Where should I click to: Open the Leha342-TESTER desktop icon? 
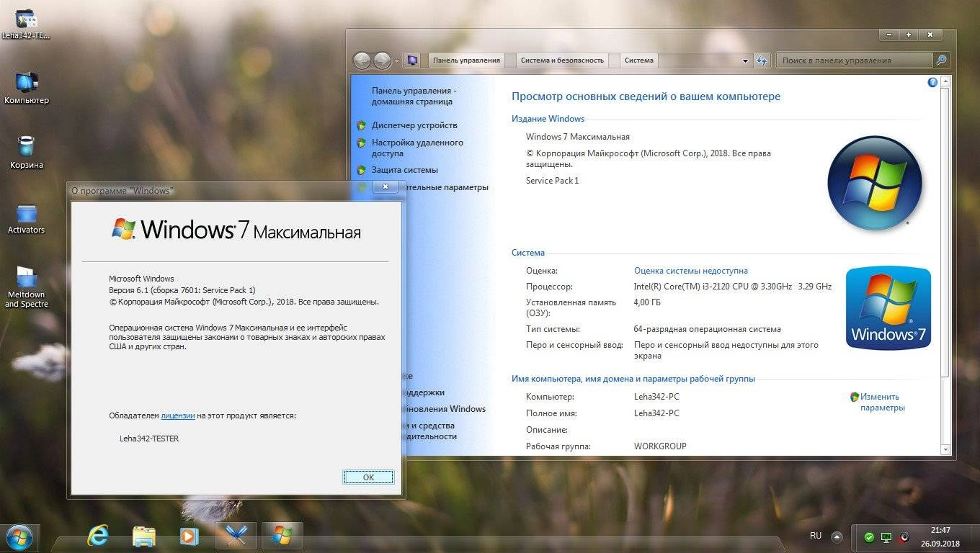coord(26,23)
